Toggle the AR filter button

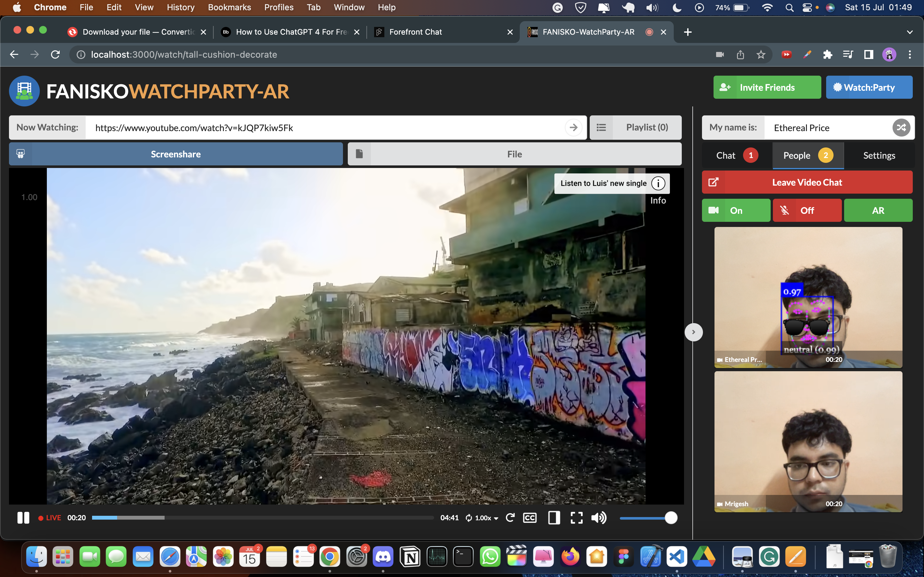878,210
